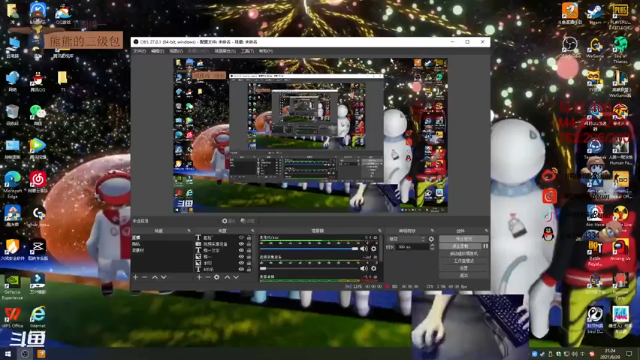
Task: Click Settings button in Controls
Action: (464, 268)
